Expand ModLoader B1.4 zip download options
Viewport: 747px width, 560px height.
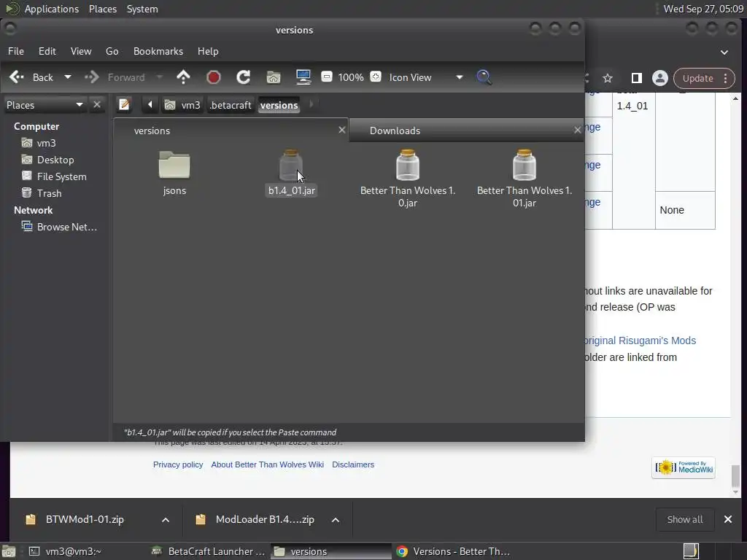pos(336,519)
